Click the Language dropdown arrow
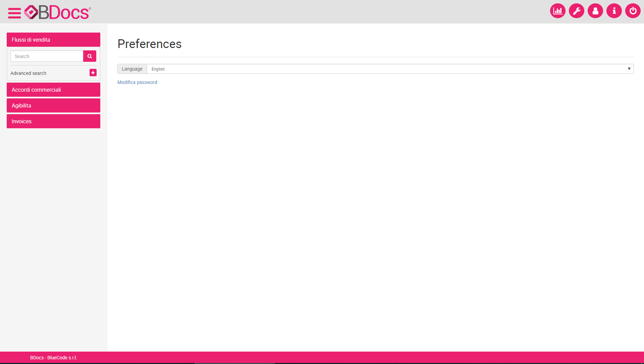644x364 pixels. [x=629, y=69]
